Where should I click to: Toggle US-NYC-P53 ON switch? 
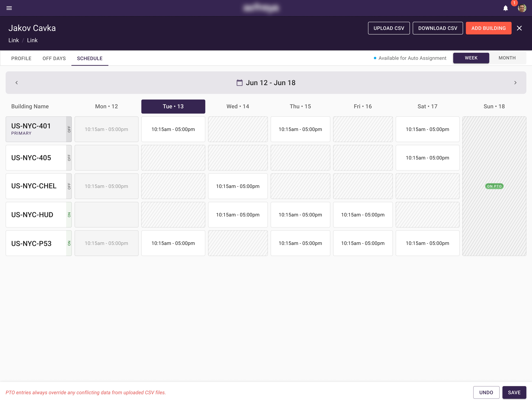click(x=69, y=243)
